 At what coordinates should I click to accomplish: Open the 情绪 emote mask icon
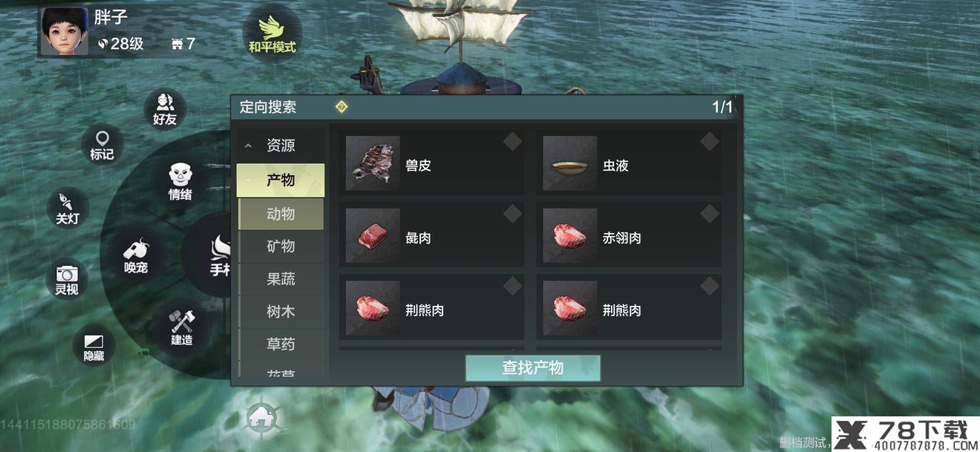click(180, 182)
